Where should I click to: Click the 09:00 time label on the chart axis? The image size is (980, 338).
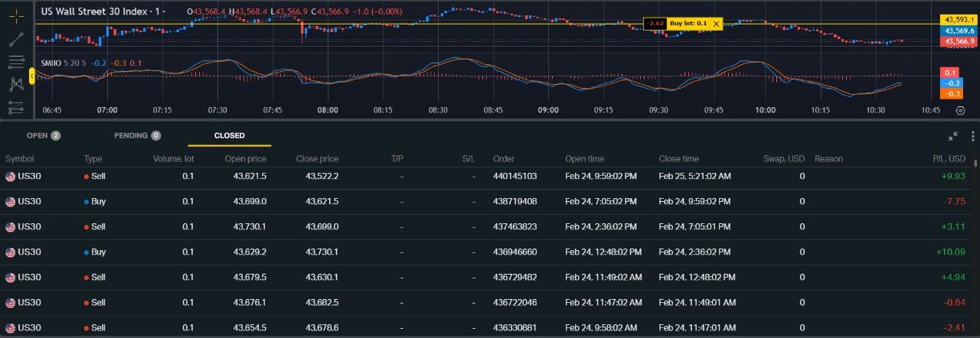[548, 110]
